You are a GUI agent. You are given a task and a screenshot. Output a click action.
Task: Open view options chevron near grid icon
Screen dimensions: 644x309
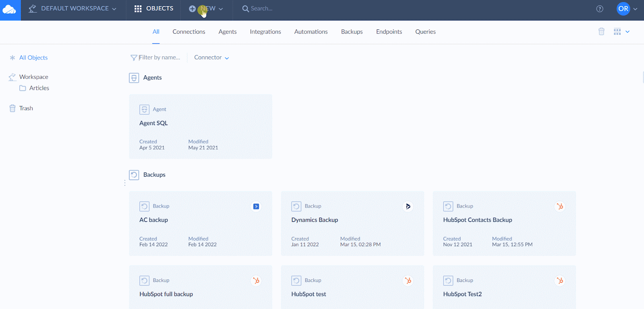(x=627, y=32)
